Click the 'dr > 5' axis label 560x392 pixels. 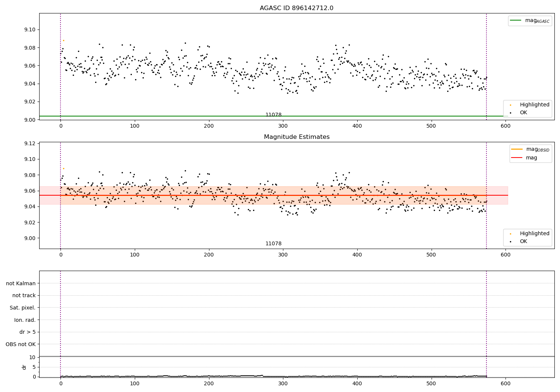coord(28,332)
